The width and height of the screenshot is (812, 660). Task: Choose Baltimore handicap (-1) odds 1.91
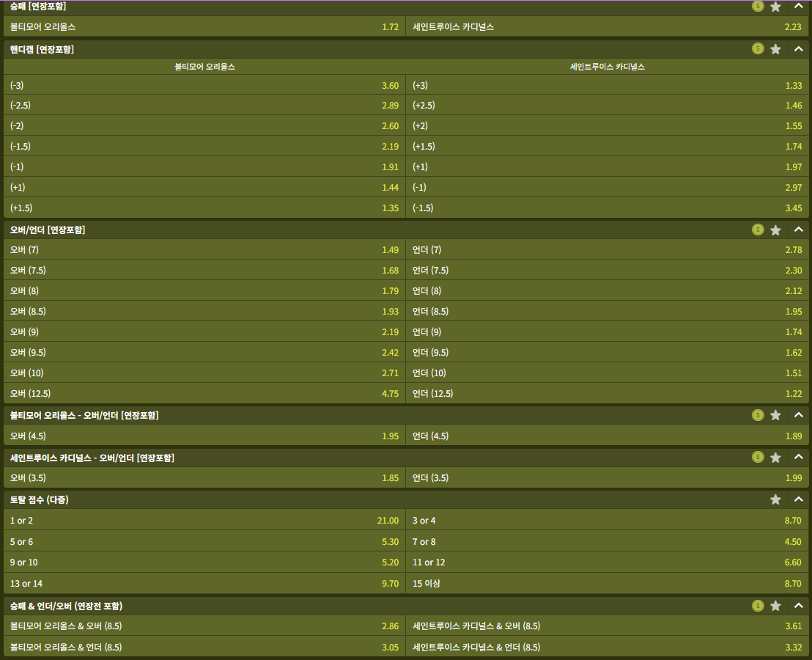[204, 166]
